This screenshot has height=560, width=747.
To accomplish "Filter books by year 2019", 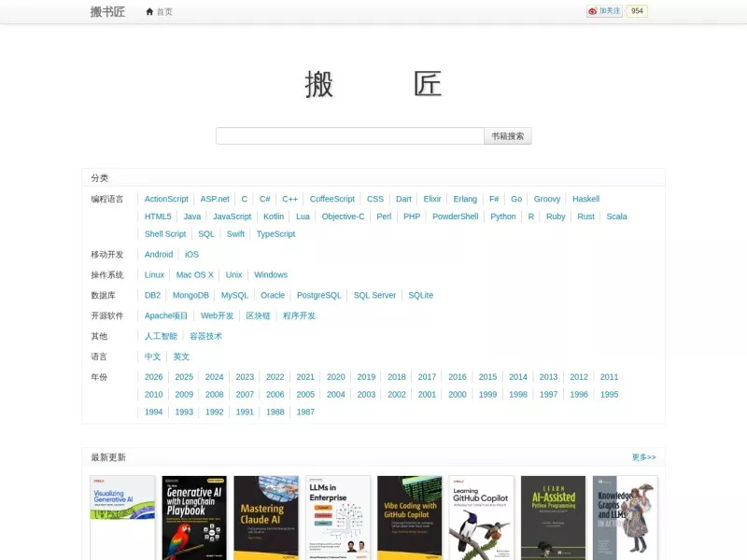I will click(x=366, y=377).
